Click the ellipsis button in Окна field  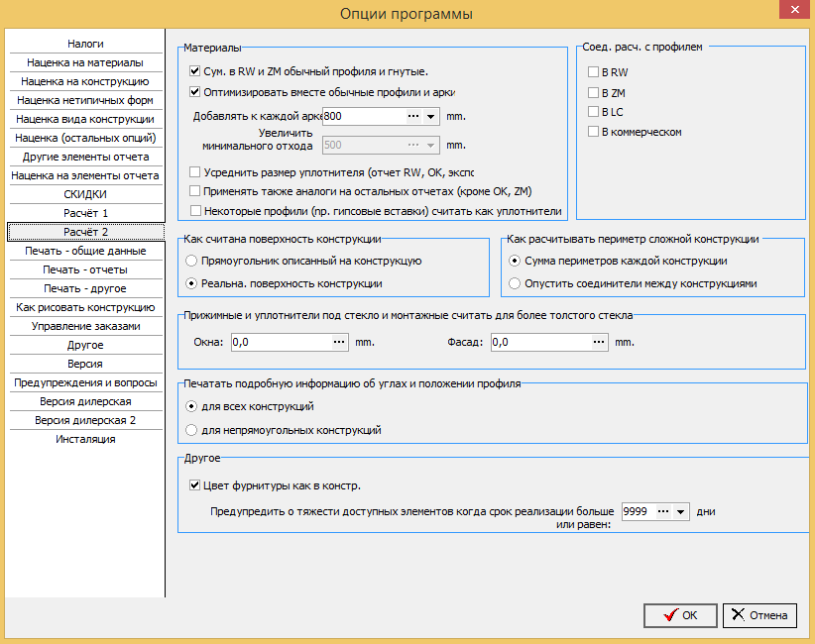(x=339, y=342)
